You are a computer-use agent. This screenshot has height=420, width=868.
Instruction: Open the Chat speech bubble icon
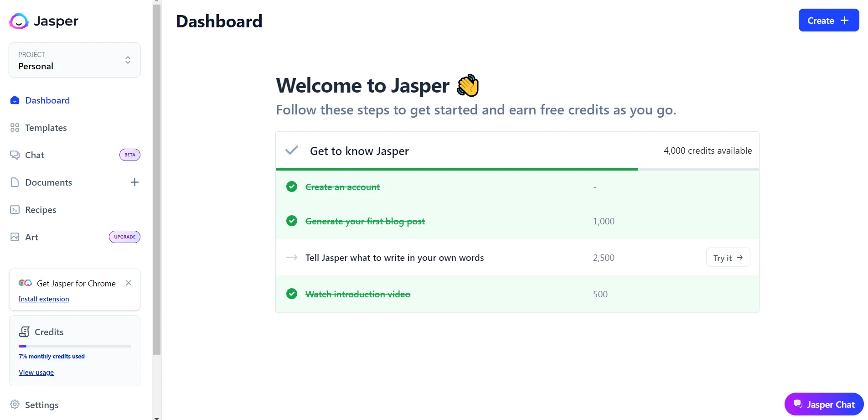click(x=14, y=155)
